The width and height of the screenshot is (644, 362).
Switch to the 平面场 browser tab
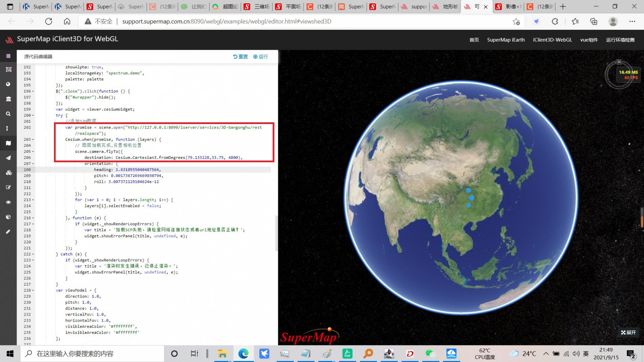[288, 6]
